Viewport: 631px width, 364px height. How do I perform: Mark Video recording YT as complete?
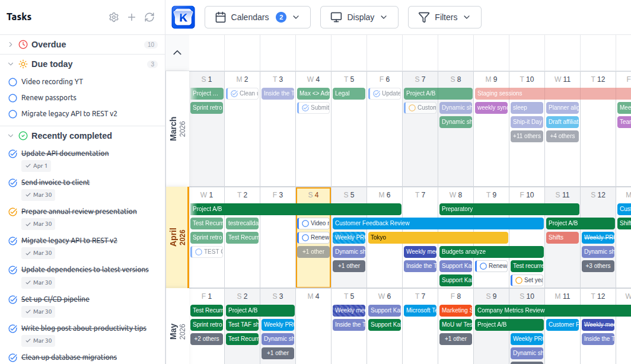tap(13, 82)
